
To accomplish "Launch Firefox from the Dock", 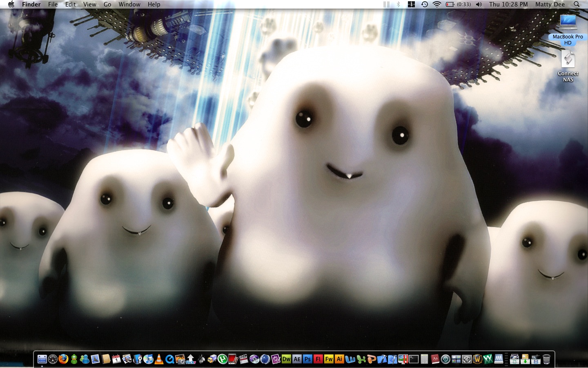I will tap(63, 359).
